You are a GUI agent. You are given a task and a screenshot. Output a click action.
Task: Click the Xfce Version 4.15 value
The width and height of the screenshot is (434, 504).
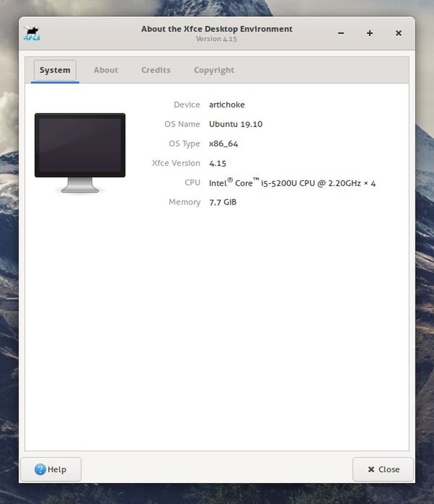pyautogui.click(x=218, y=163)
